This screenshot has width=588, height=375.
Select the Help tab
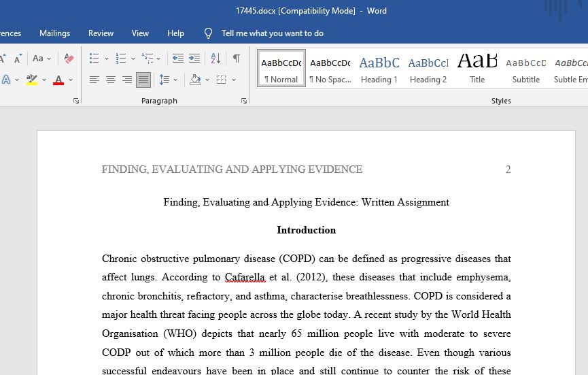(175, 33)
